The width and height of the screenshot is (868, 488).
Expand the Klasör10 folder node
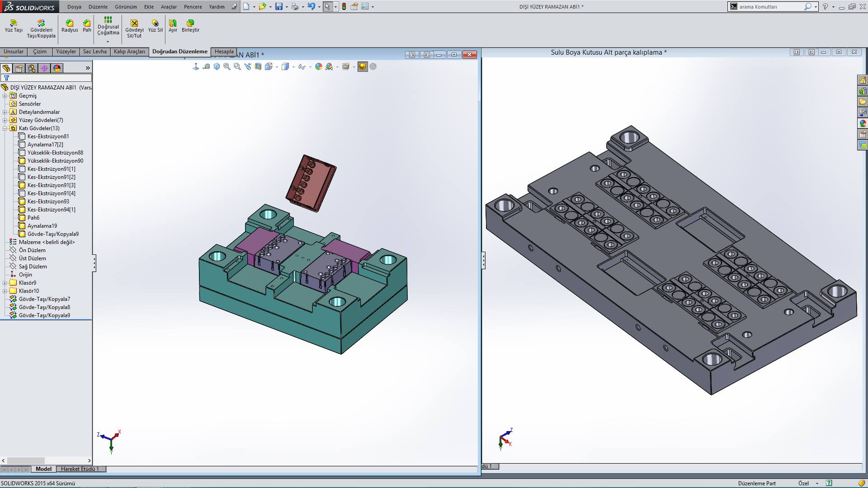point(5,291)
